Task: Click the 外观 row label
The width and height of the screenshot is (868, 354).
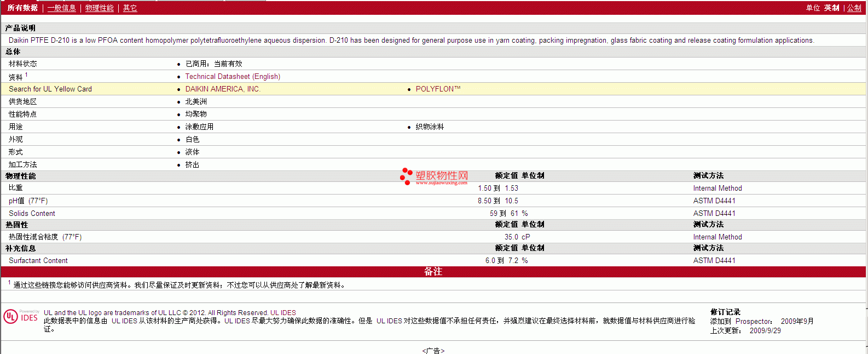Action: tap(16, 139)
